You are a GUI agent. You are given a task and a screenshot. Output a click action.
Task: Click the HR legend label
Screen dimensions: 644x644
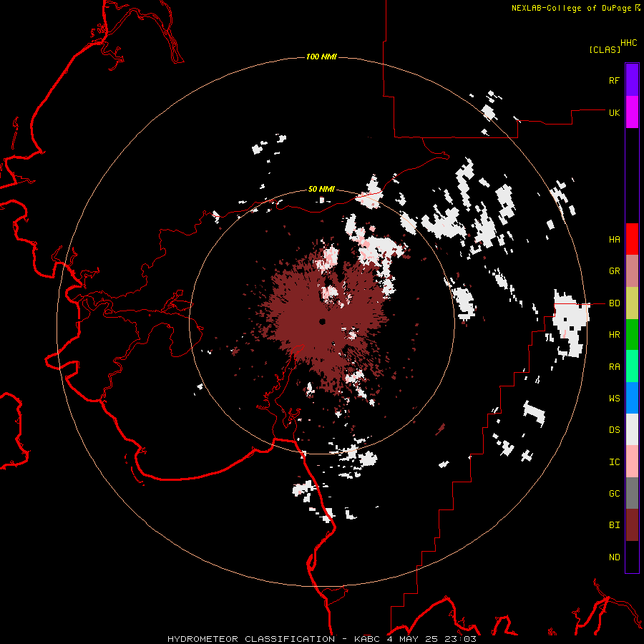614,335
